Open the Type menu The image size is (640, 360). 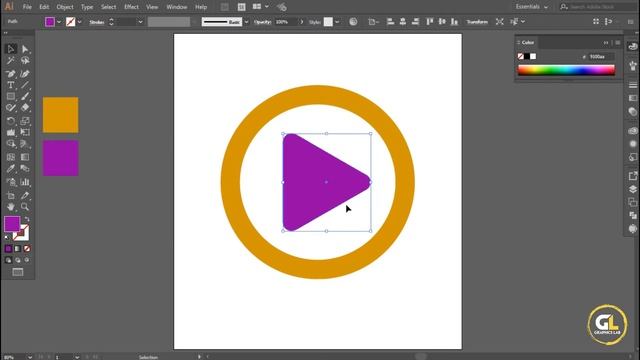(87, 7)
